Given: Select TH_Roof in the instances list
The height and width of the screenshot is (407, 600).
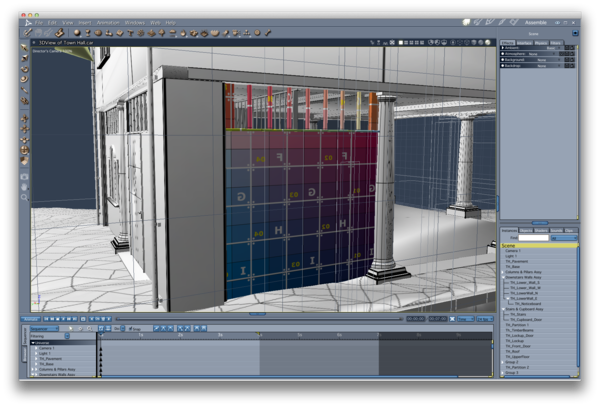Looking at the screenshot, I should click(x=512, y=351).
